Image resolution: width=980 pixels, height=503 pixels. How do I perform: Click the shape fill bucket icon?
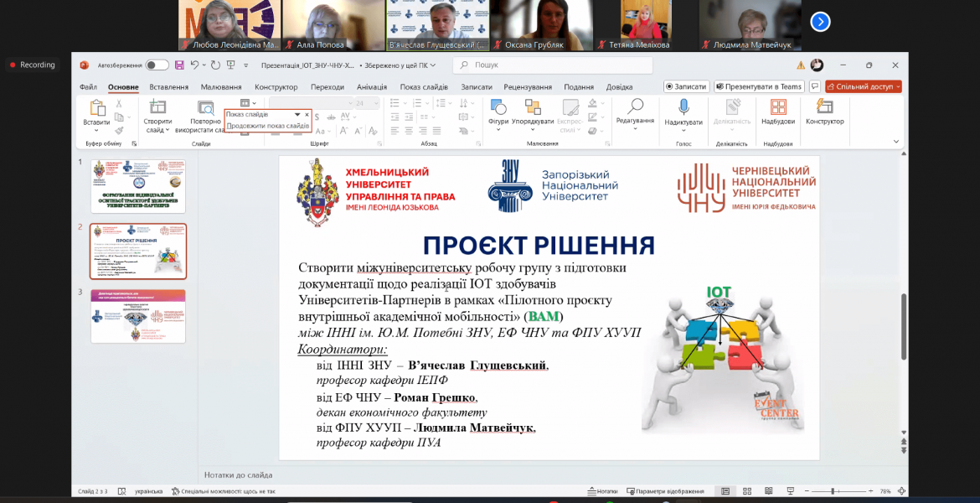pos(592,103)
